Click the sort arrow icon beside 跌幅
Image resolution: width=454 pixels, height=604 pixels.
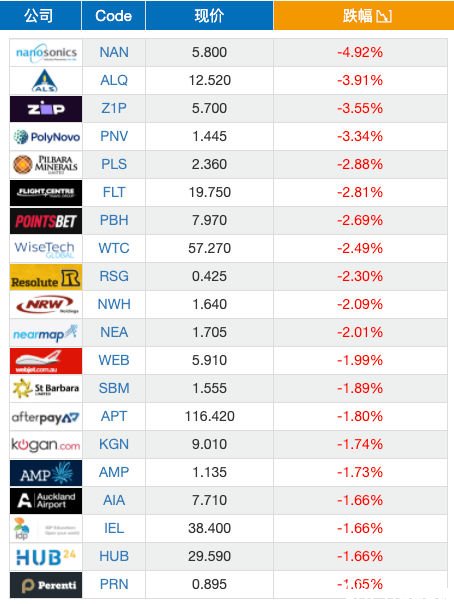coord(384,16)
